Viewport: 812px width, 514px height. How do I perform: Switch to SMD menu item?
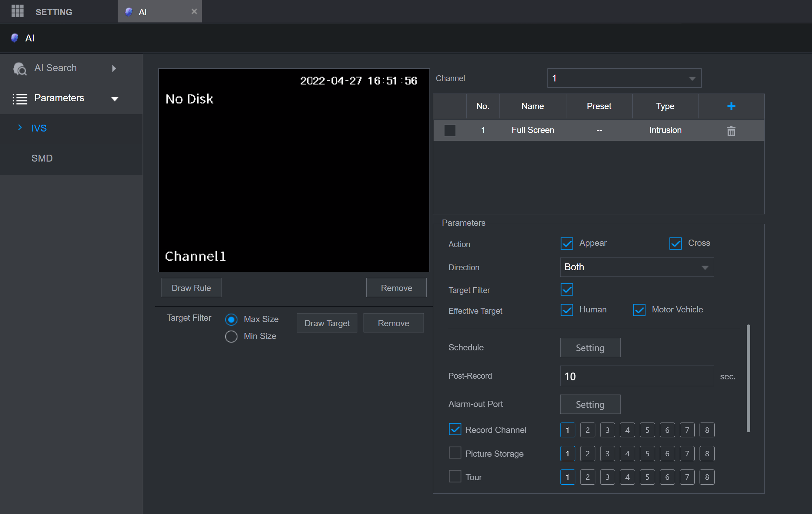[41, 158]
